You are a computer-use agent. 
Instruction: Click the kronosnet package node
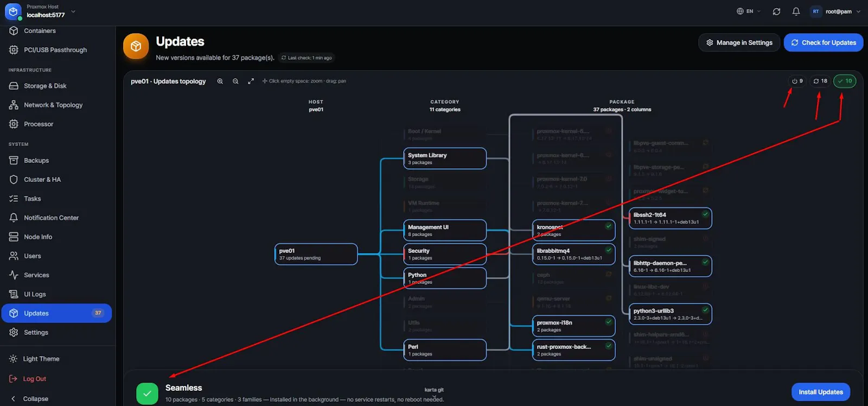[x=574, y=230]
